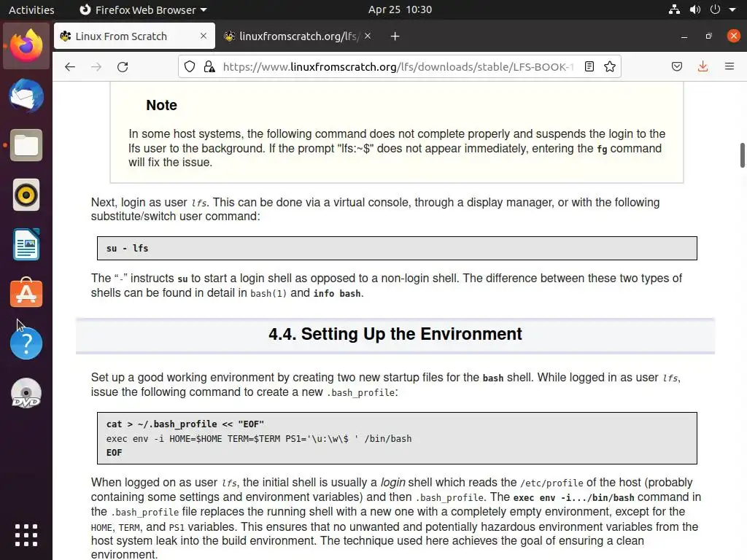Click the forward navigation arrow

(x=96, y=66)
